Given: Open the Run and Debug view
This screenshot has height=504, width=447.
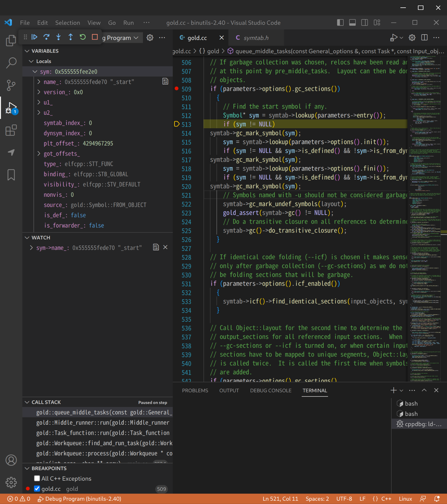Looking at the screenshot, I should (x=11, y=108).
